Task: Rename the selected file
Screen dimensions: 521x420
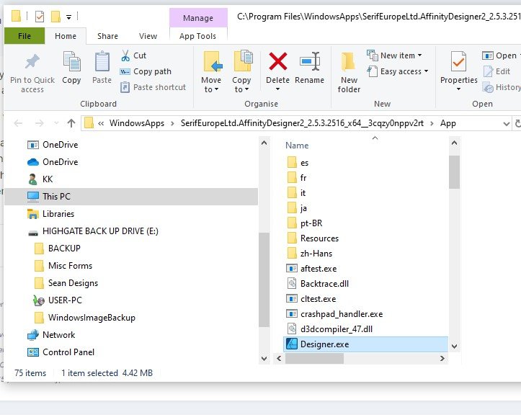Action: point(309,68)
